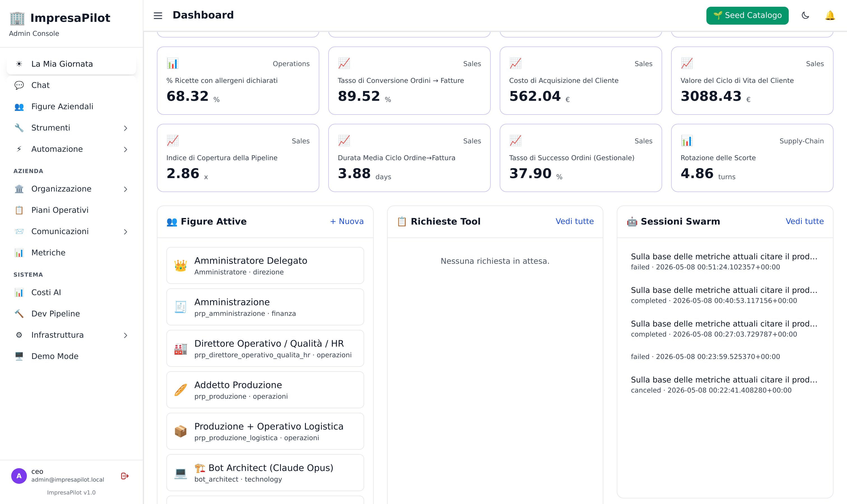Open the Addetto Produzione card
847x504 pixels.
(x=265, y=390)
